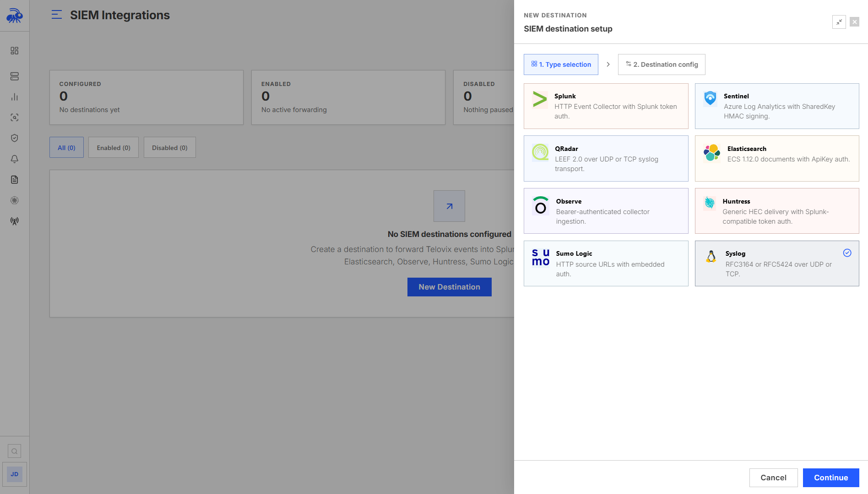Open the bar chart analytics sidebar icon
The image size is (868, 494).
[15, 97]
